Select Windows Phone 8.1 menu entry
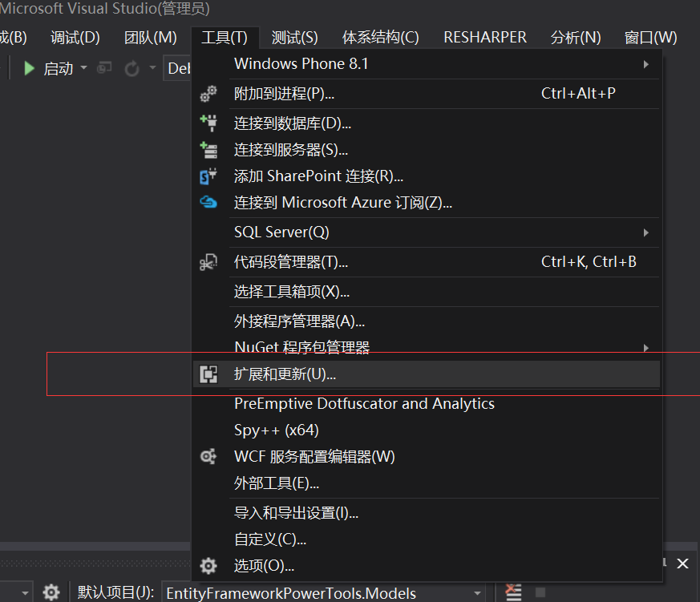The width and height of the screenshot is (700, 602). pos(427,64)
